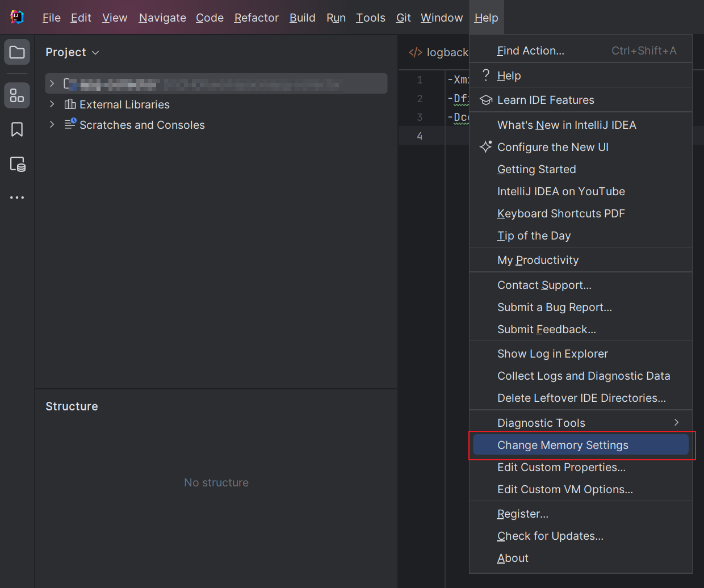Expand the blurred project root node

52,83
